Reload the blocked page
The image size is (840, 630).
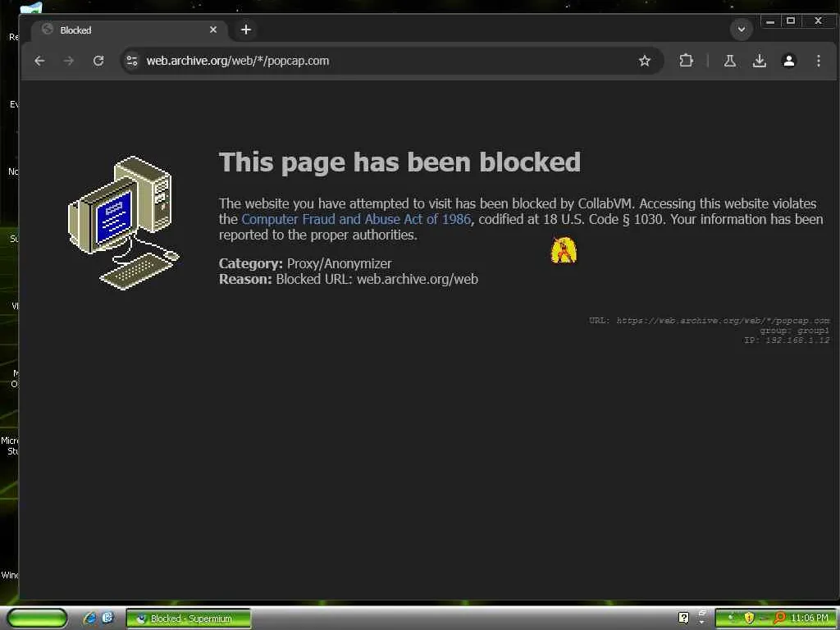pyautogui.click(x=98, y=61)
